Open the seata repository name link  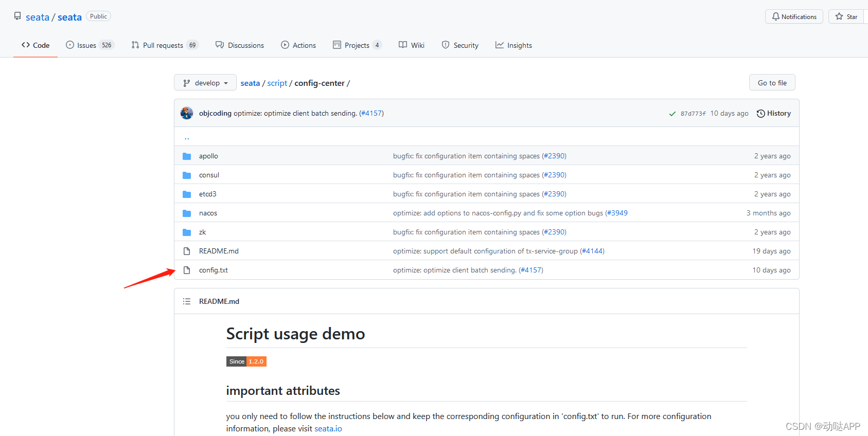click(x=69, y=17)
